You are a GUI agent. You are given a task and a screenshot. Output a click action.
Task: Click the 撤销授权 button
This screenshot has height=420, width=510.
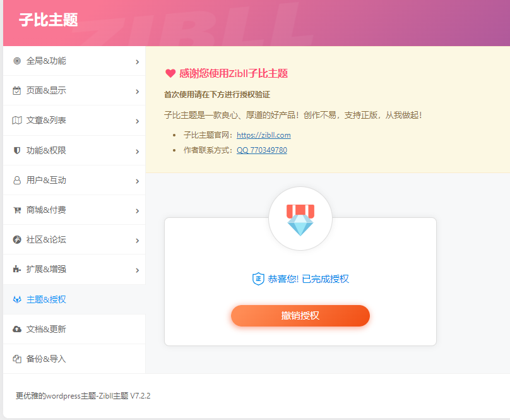pos(300,316)
